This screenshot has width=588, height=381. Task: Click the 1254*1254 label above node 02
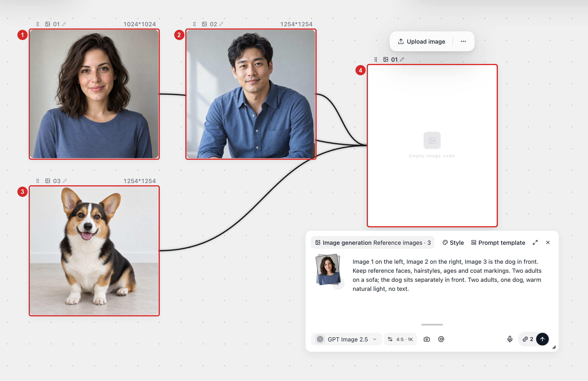coord(296,24)
